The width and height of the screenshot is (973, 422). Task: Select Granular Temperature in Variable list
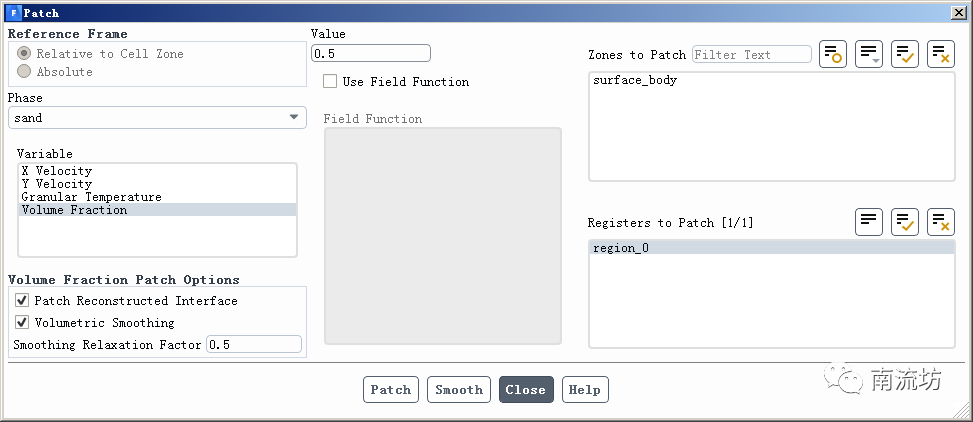point(91,197)
